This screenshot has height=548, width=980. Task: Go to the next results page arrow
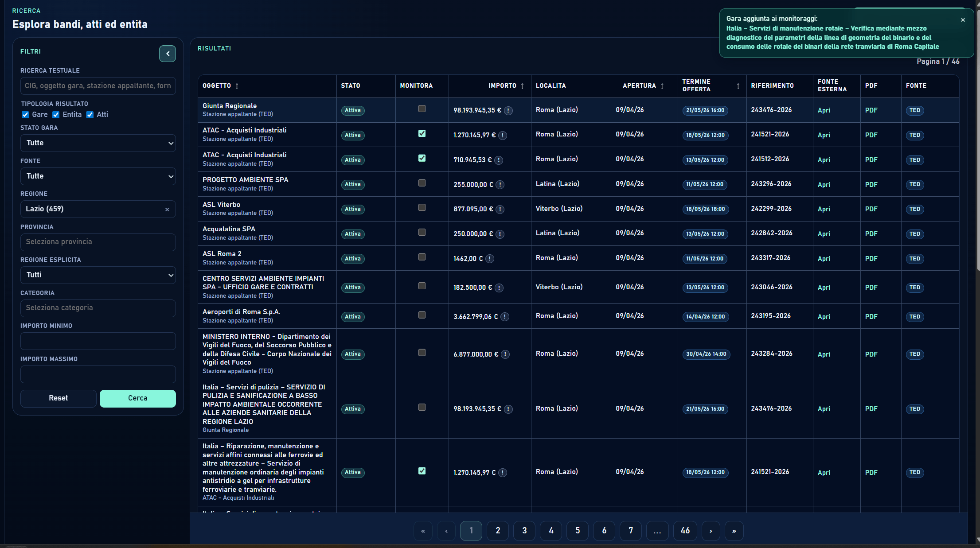[711, 531]
